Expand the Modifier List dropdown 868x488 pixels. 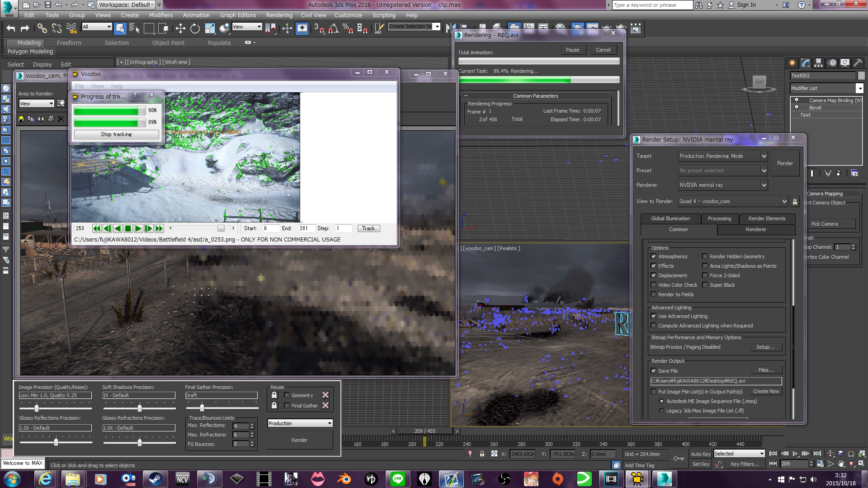pos(827,88)
